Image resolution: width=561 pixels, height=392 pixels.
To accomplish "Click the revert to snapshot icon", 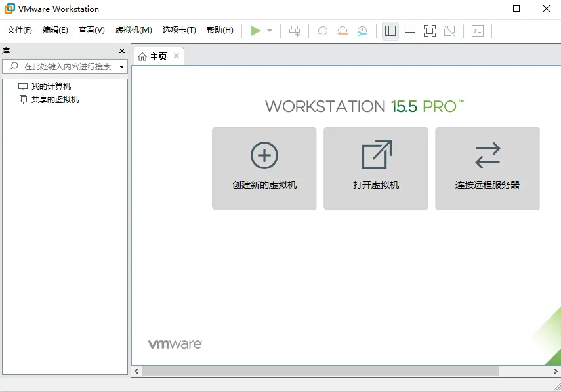I will (x=343, y=31).
